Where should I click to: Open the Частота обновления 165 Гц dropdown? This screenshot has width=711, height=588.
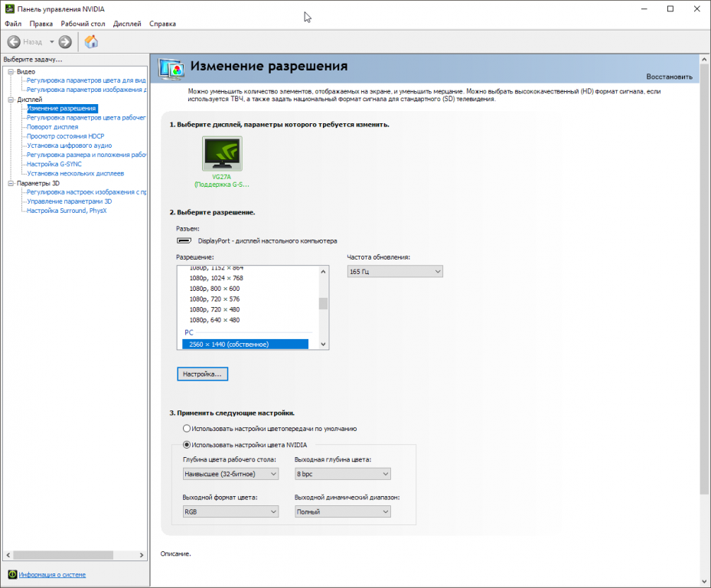[395, 271]
